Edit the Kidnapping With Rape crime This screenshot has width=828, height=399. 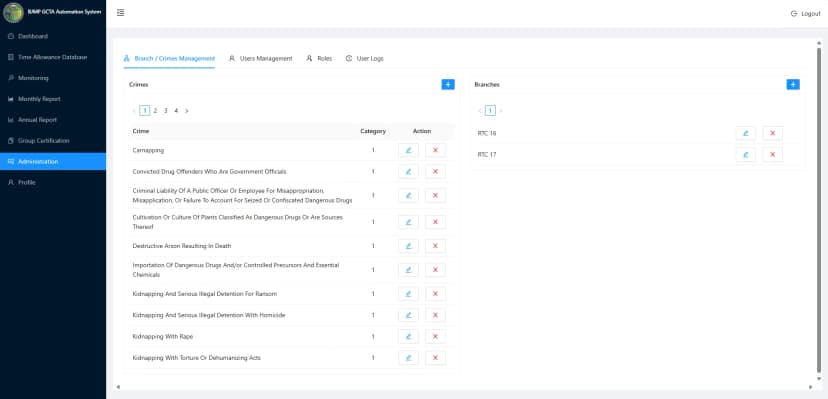click(x=408, y=337)
